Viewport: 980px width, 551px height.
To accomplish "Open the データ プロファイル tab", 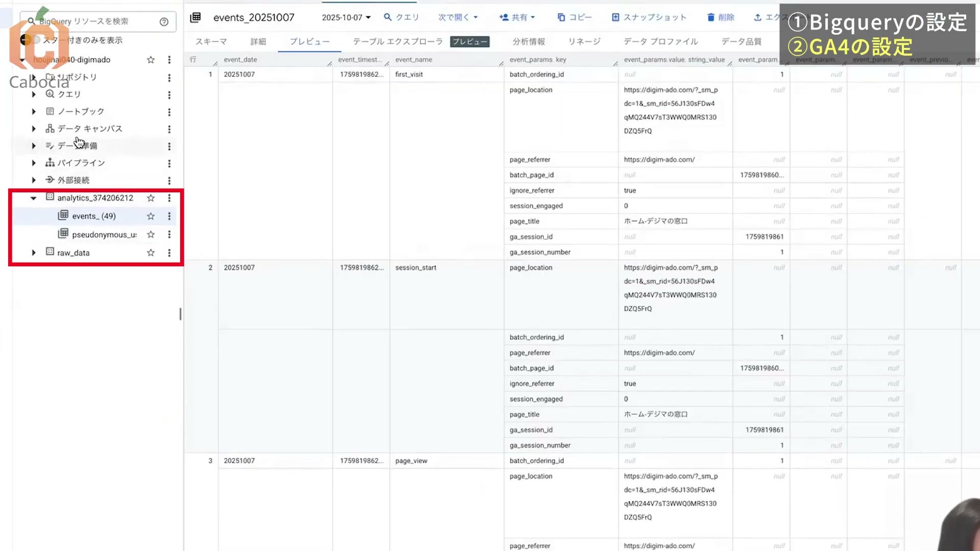I will (660, 42).
